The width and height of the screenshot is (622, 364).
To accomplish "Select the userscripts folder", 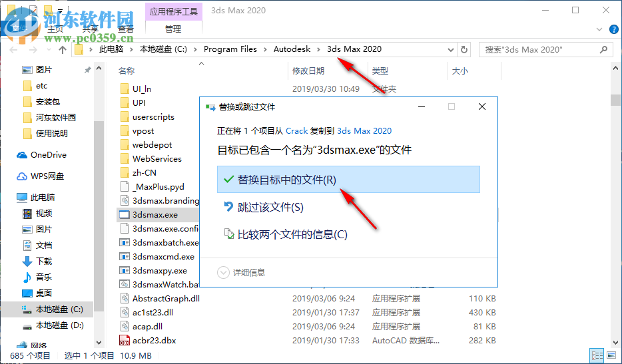I will (x=153, y=117).
